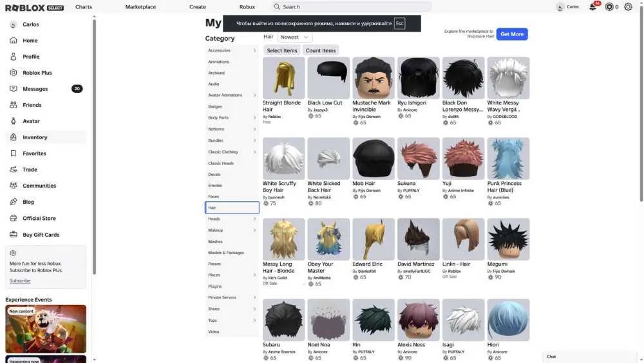Expand the Avatar Animations category
This screenshot has height=363, width=644.
coord(254,95)
